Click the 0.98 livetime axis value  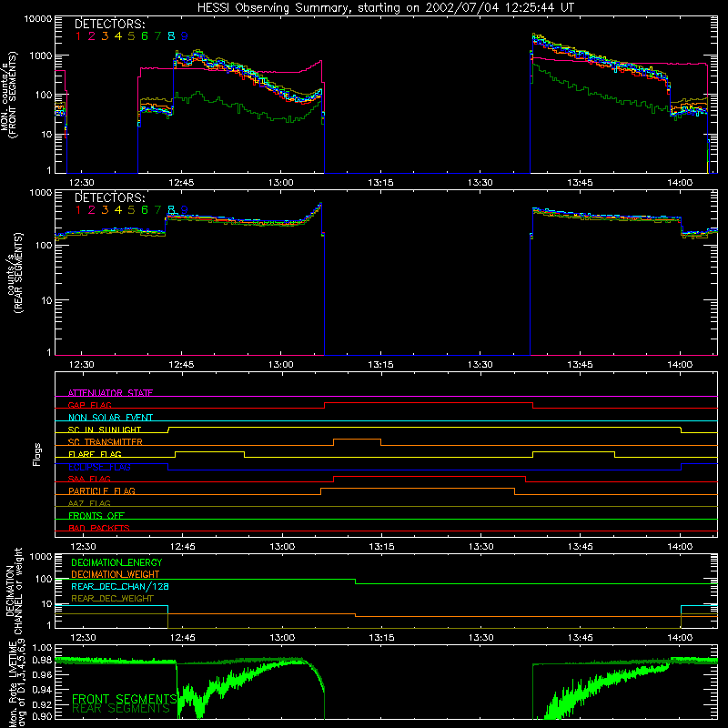(42, 660)
